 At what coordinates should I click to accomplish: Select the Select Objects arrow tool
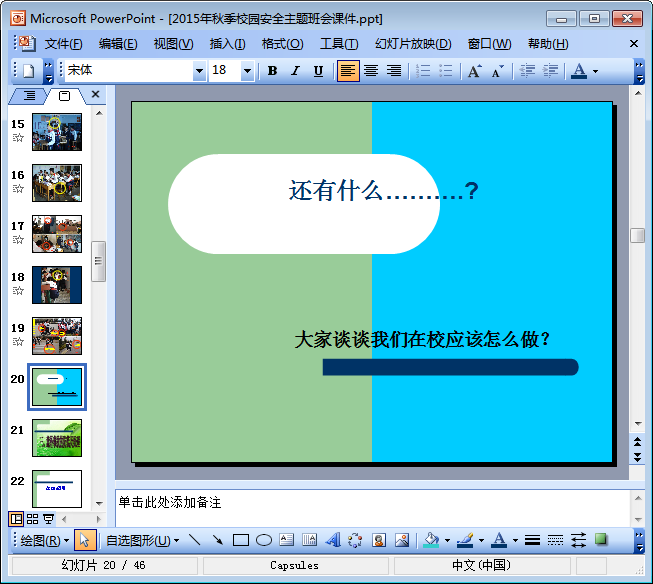coord(85,541)
